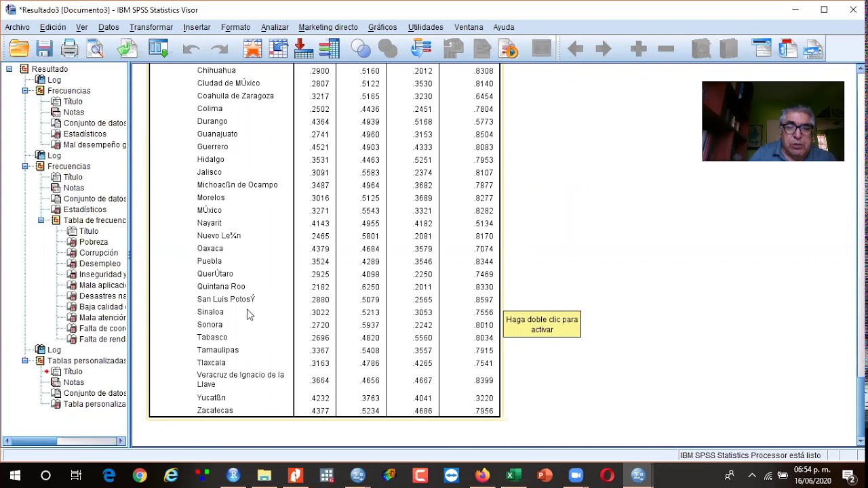Open Print Preview with the magnifier page icon
868x488 pixels.
(x=95, y=49)
